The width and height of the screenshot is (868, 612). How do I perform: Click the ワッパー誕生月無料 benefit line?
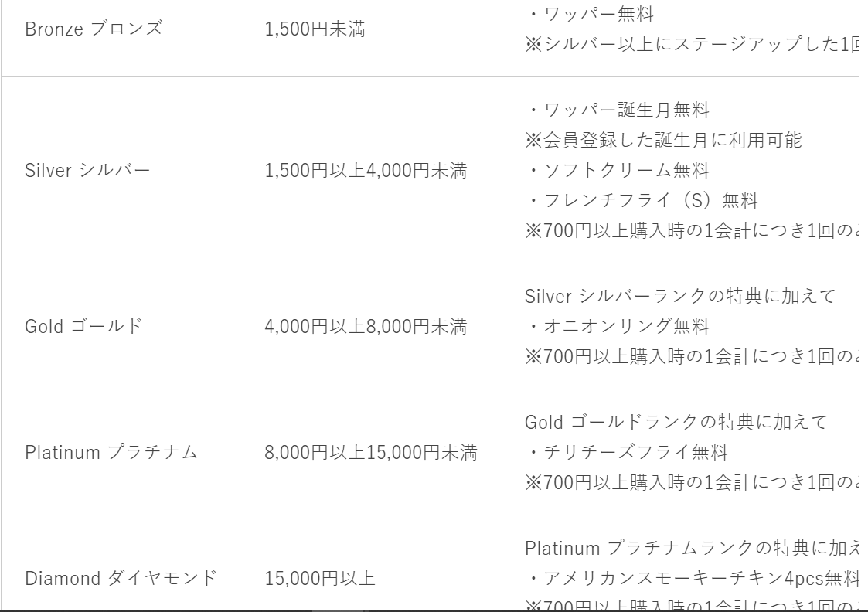coord(618,110)
